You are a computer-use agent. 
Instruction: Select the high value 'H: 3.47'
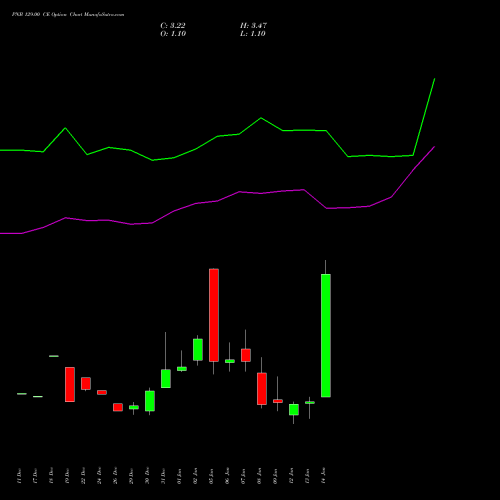(x=253, y=25)
